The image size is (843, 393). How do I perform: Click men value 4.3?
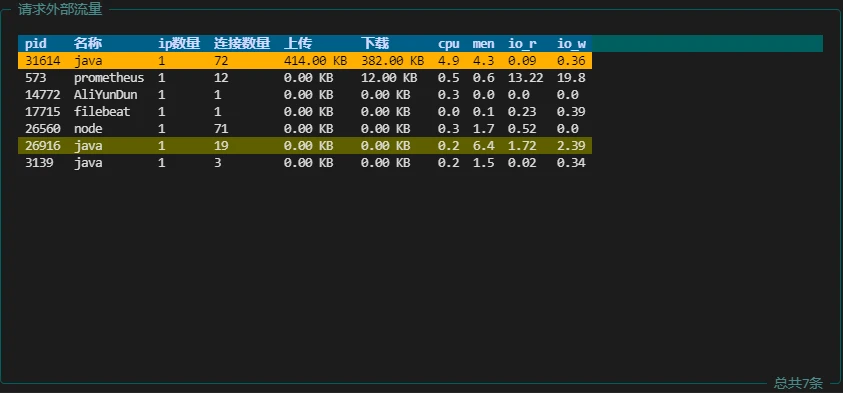pyautogui.click(x=483, y=61)
